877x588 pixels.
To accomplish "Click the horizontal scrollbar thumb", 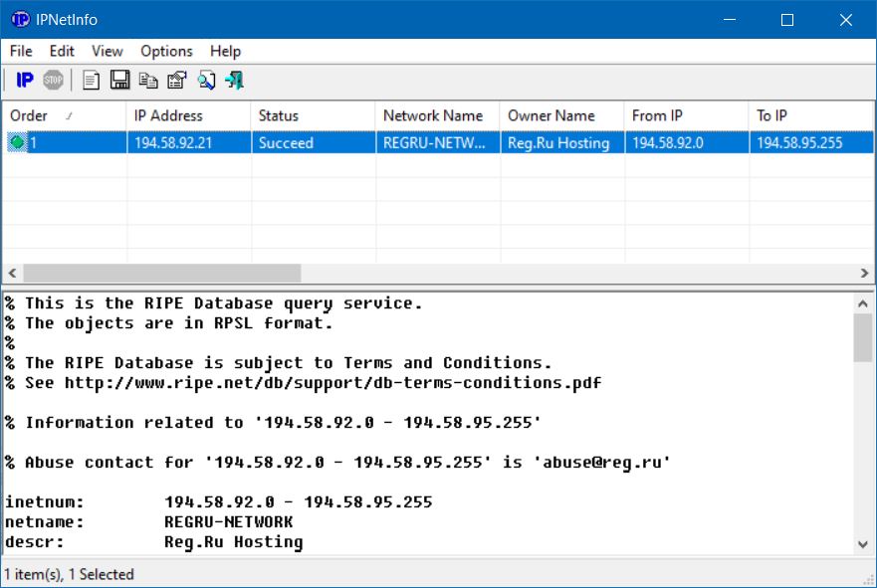I will [161, 274].
